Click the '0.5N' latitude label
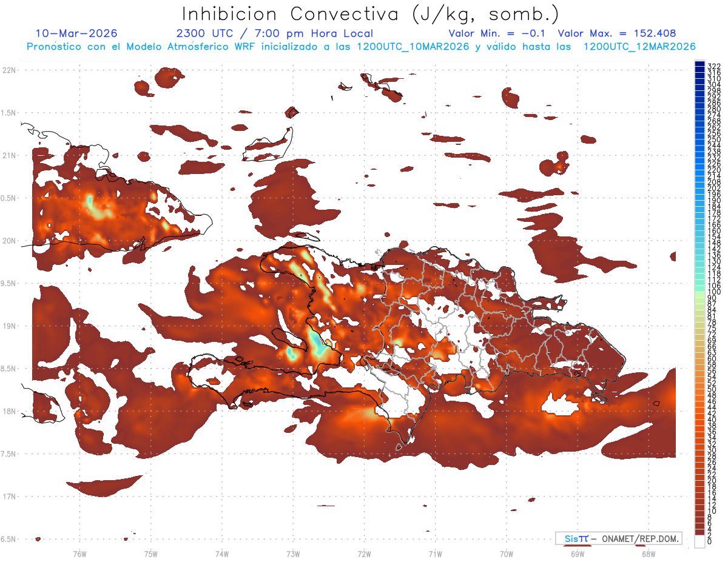This screenshot has width=728, height=562. click(9, 198)
